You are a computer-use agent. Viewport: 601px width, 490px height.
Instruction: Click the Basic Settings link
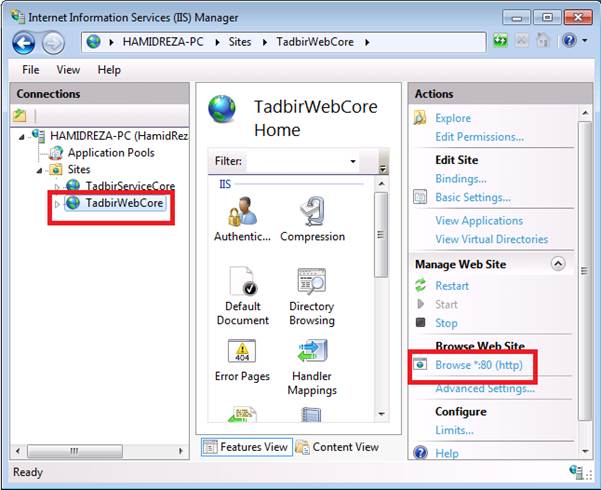point(473,197)
